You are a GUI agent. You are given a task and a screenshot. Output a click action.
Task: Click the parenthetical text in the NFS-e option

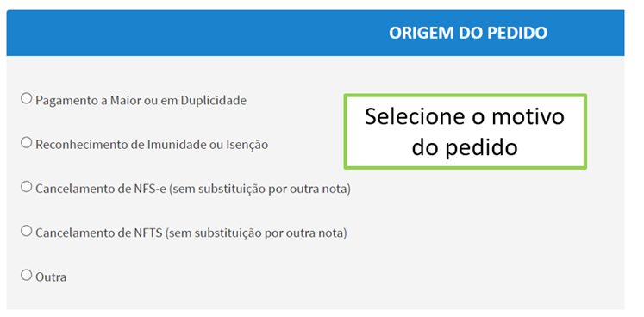pos(259,190)
